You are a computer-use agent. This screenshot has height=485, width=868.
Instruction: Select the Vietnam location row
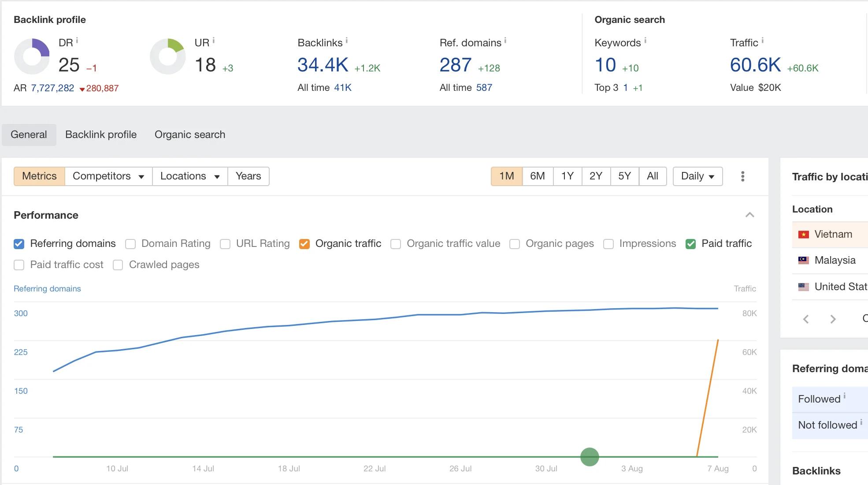(830, 235)
